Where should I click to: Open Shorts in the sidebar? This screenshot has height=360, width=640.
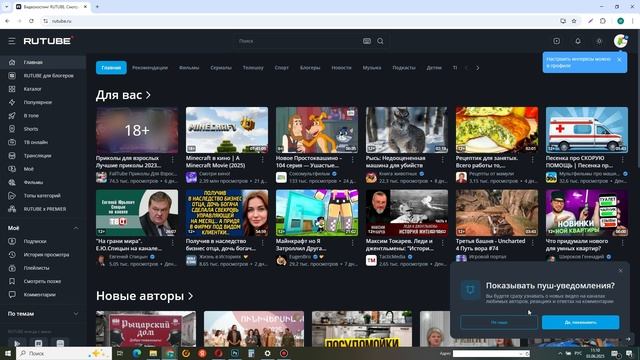(43, 129)
